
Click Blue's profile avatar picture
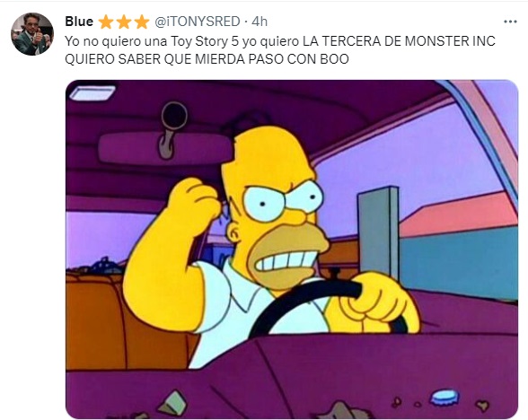point(32,34)
